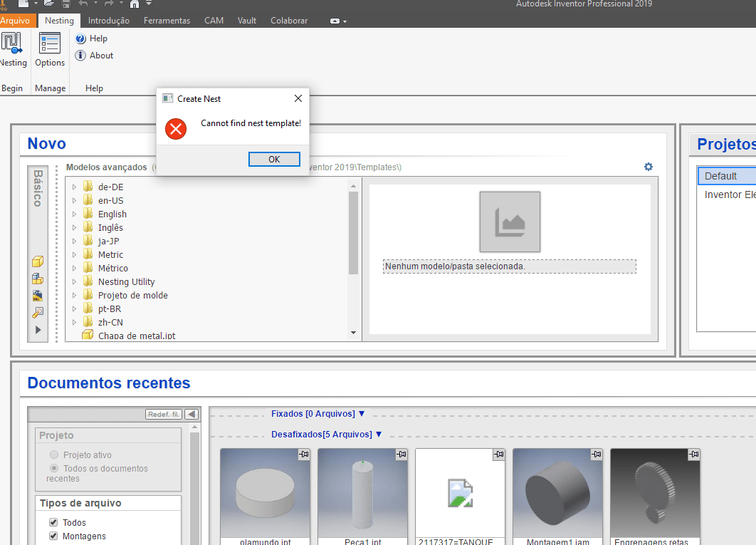This screenshot has width=756, height=545.
Task: Switch to the CAM tab
Action: coord(214,21)
